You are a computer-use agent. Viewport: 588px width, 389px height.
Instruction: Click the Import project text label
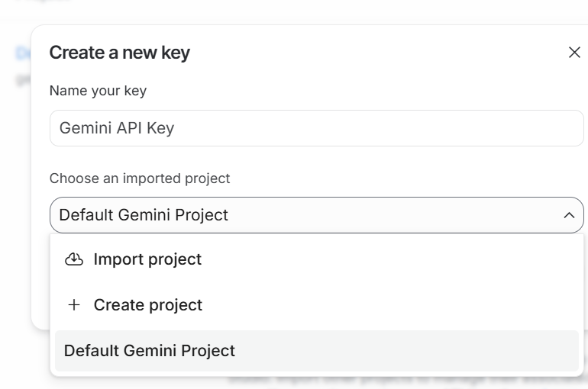[x=147, y=259]
